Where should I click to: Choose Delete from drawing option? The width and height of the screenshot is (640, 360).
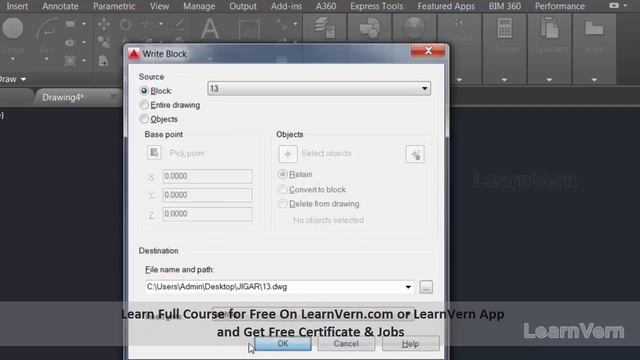(282, 204)
